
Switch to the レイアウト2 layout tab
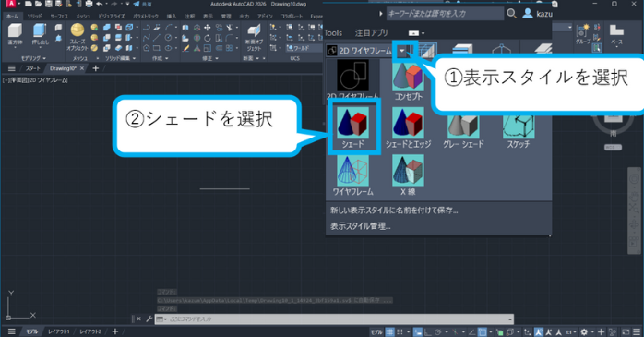pos(89,331)
